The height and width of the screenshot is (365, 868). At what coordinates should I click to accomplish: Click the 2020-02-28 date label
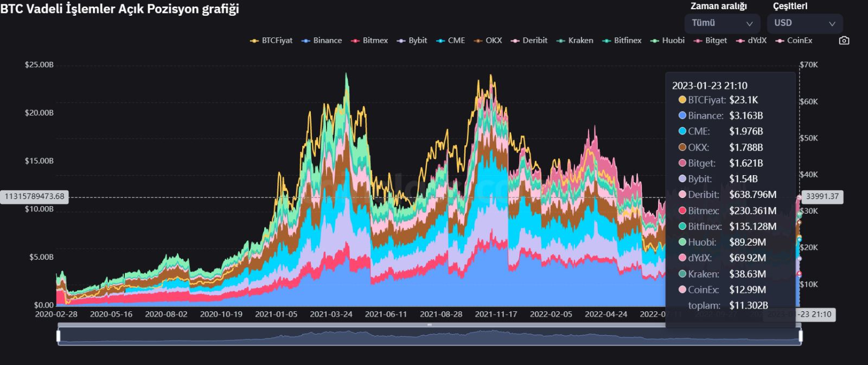pyautogui.click(x=56, y=314)
